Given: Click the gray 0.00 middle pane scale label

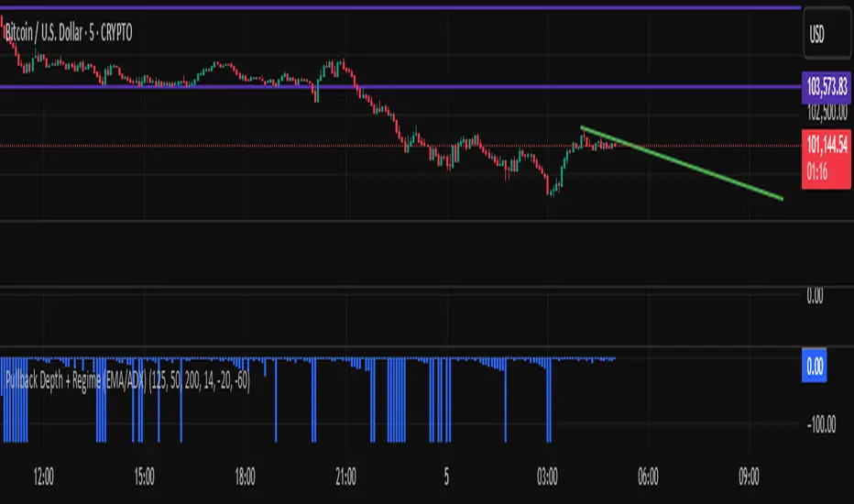Looking at the screenshot, I should click(x=815, y=296).
